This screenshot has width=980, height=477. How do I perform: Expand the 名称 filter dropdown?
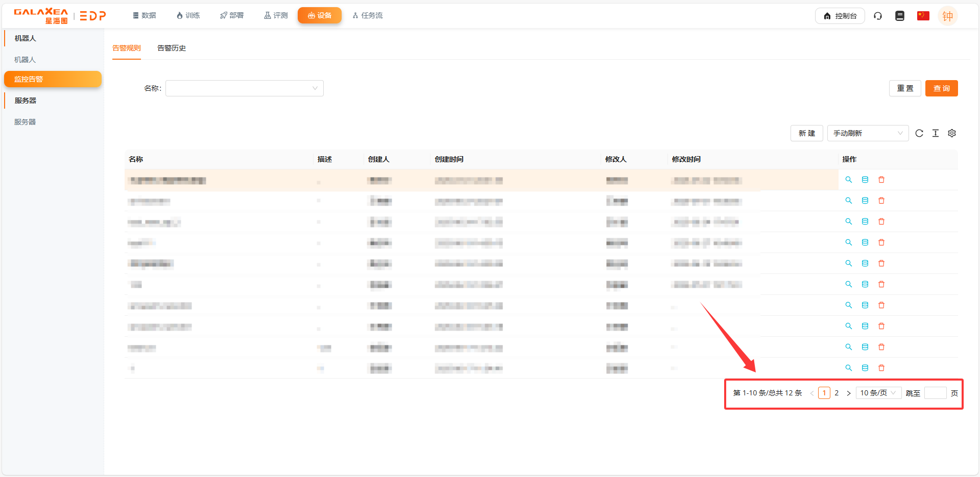coord(244,88)
